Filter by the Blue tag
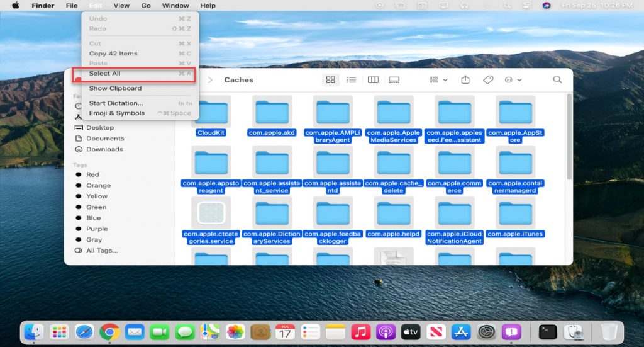The height and width of the screenshot is (347, 644). tap(93, 218)
